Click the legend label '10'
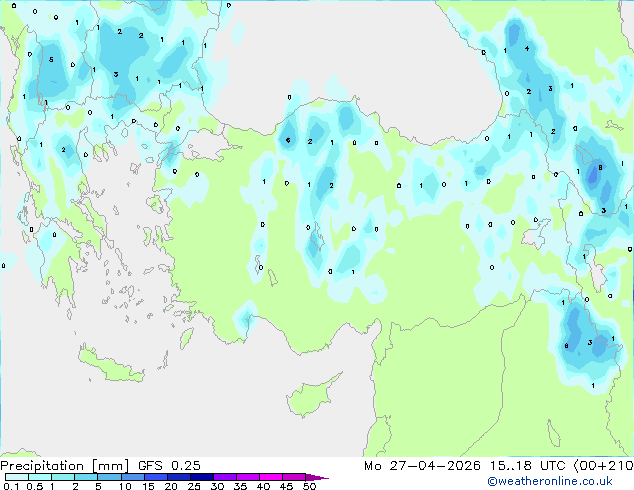The height and width of the screenshot is (490, 634). [x=125, y=486]
